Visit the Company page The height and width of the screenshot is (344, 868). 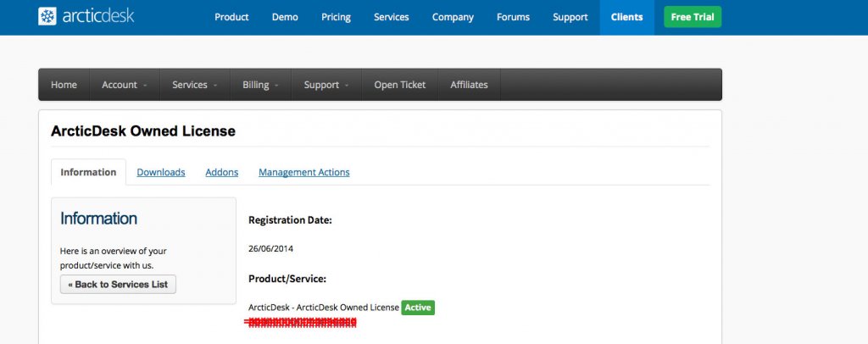tap(453, 17)
